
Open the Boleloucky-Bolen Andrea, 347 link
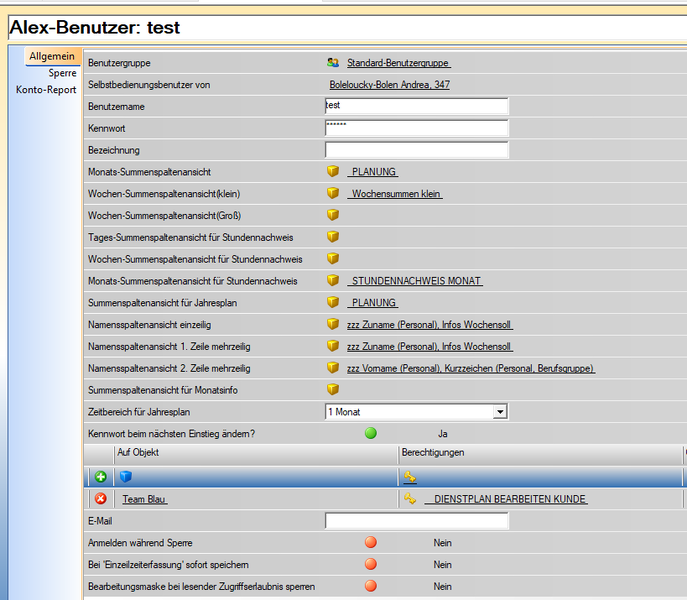[x=389, y=85]
